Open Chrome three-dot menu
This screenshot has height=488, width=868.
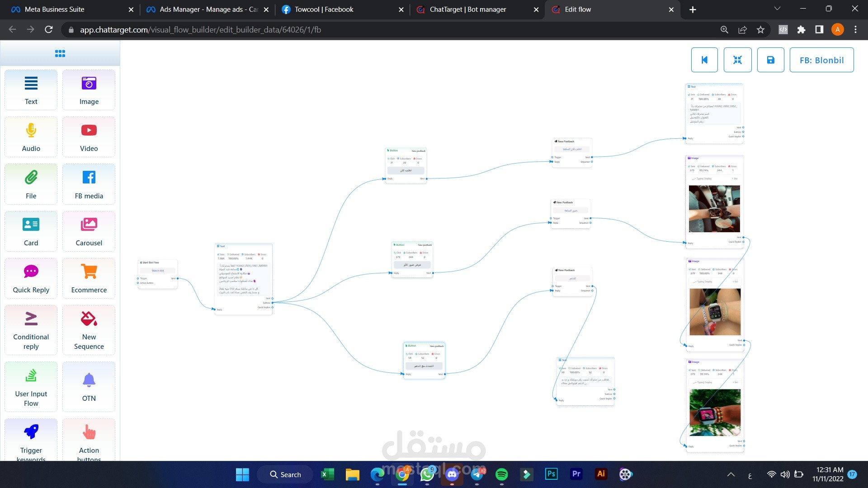pyautogui.click(x=855, y=29)
